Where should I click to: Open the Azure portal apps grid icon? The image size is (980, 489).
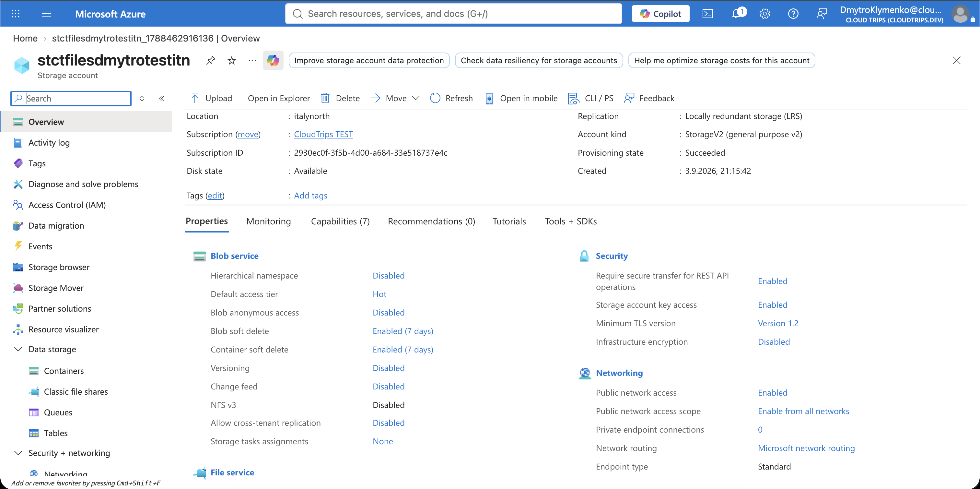click(16, 14)
